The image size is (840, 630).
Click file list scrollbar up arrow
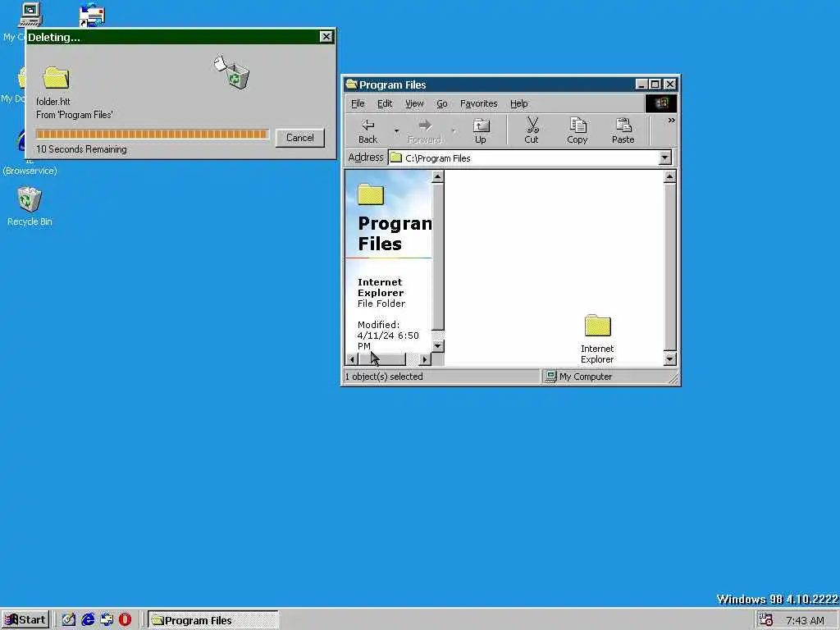pos(669,177)
